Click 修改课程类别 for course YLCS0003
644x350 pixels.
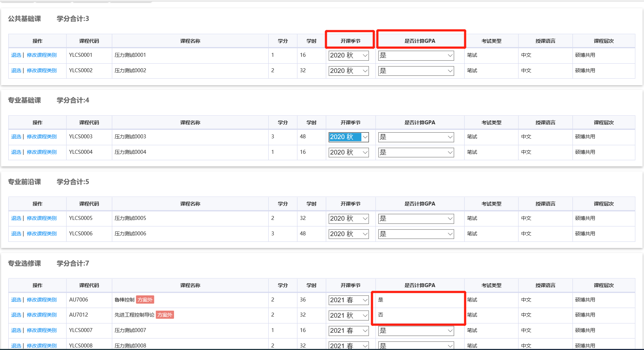[42, 137]
